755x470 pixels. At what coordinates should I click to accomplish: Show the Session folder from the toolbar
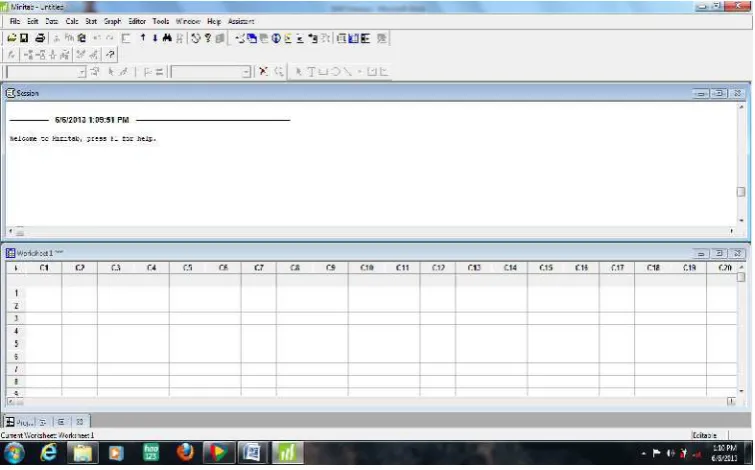[x=240, y=38]
